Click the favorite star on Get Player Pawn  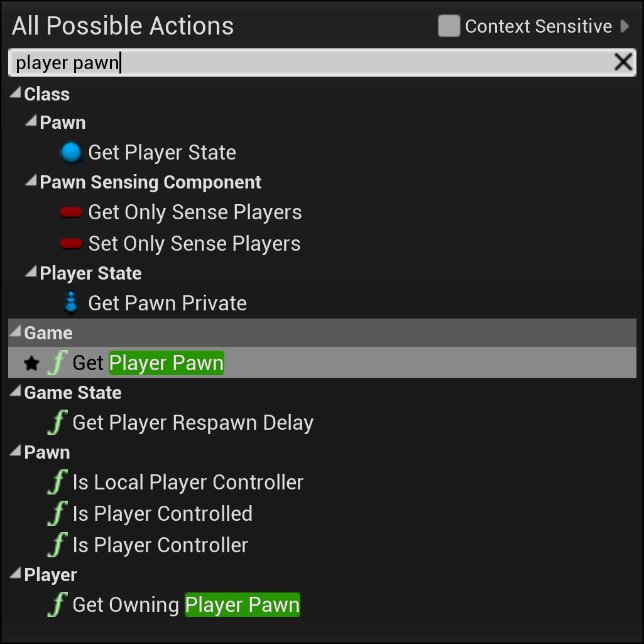[31, 363]
